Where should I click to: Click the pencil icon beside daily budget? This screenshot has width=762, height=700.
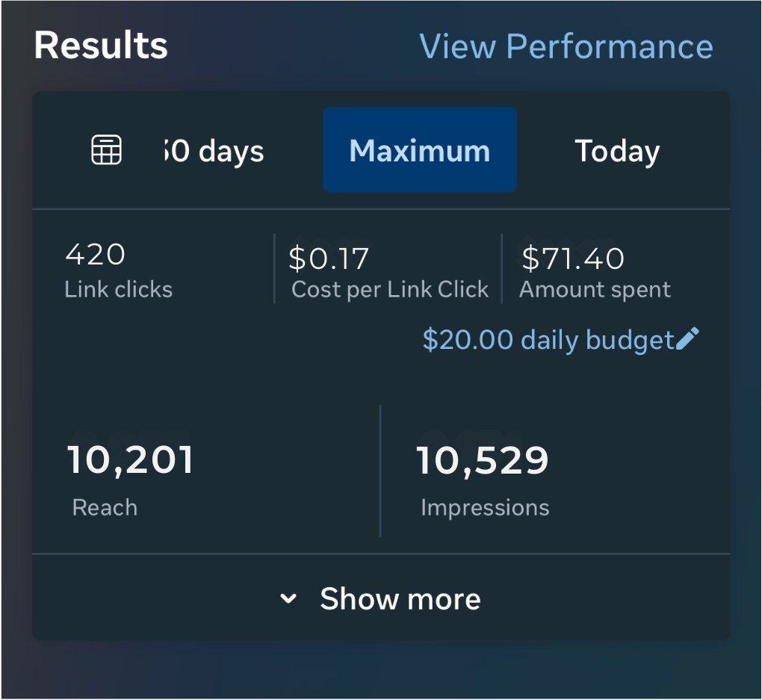tap(688, 339)
